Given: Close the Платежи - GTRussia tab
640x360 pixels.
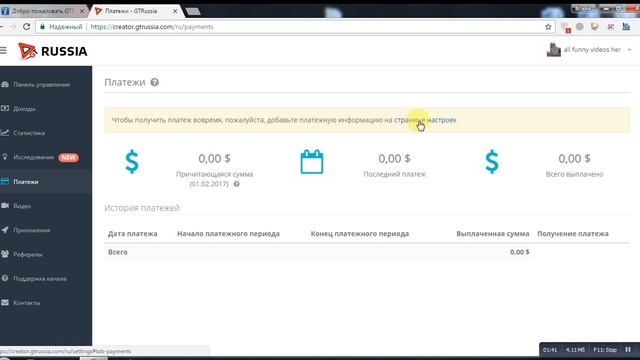Looking at the screenshot, I should click(175, 11).
